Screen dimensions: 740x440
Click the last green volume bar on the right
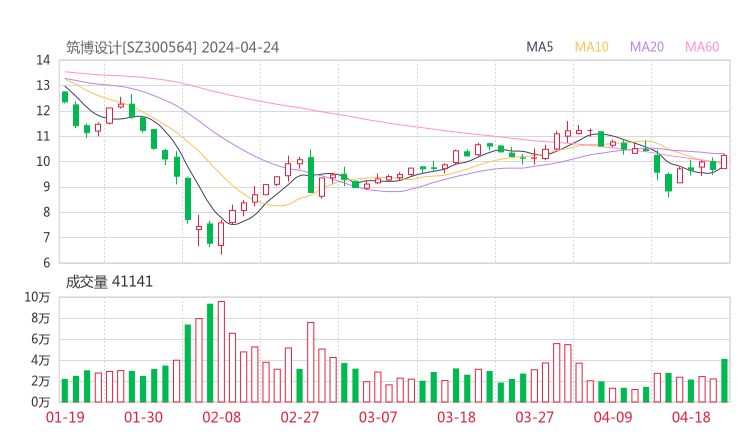(724, 381)
